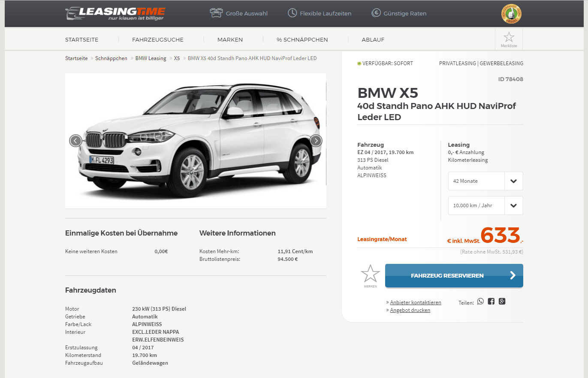Click the Weitere Informationen heading
Screen dimensions: 588x378
click(238, 233)
